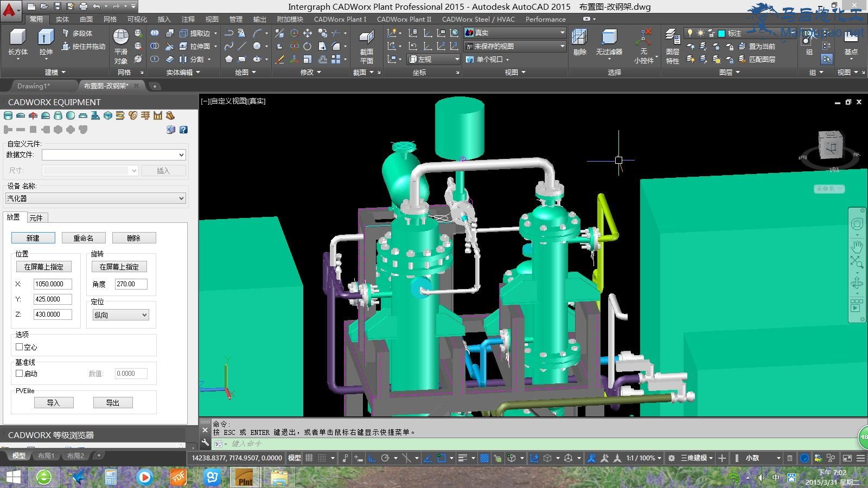
Task: Toggle ortho mode in status bar
Action: pos(372,458)
